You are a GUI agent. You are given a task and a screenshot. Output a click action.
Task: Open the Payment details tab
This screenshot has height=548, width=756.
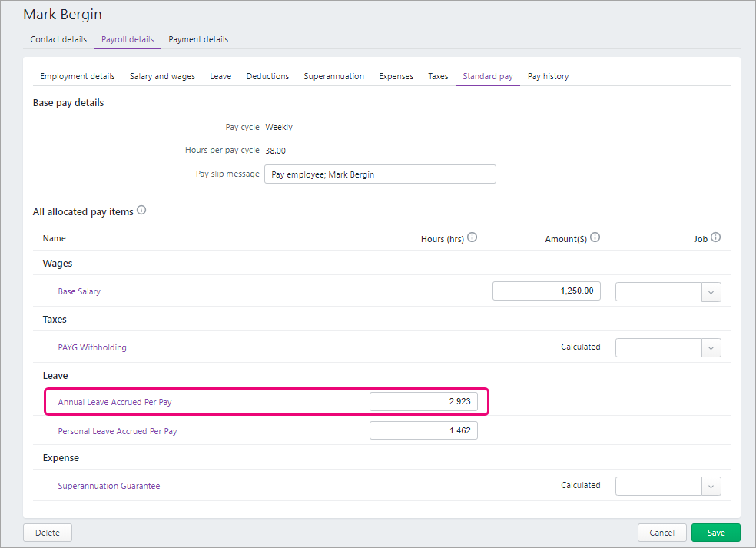click(x=198, y=39)
